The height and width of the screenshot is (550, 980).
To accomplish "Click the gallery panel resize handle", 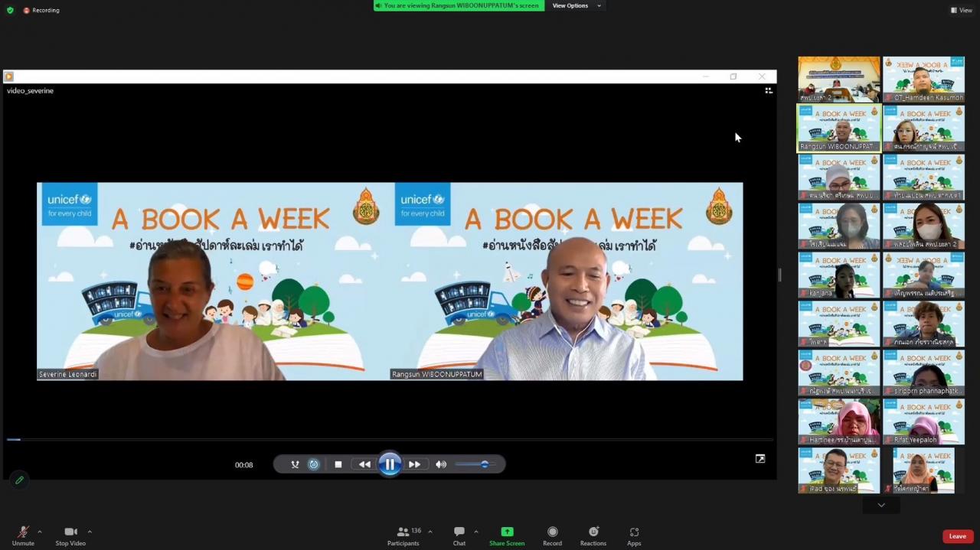I will (780, 275).
